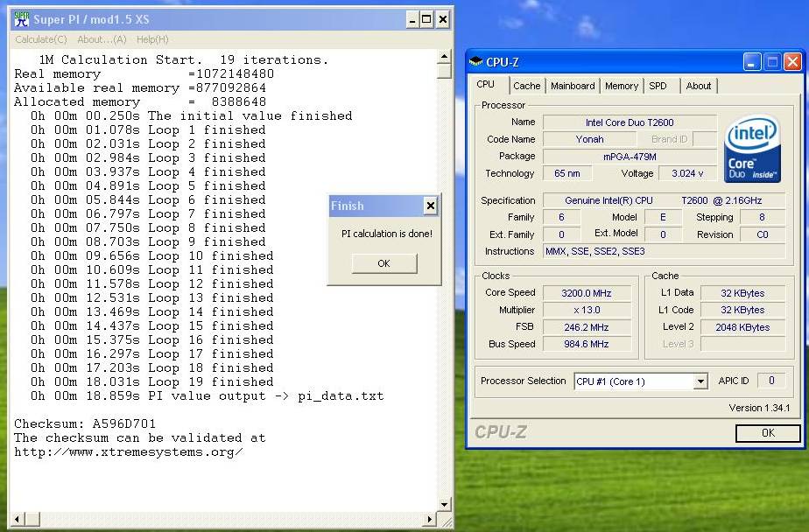This screenshot has height=532, width=809.
Task: Click the http://www.xtremesystems.org/ text
Action: 129,452
